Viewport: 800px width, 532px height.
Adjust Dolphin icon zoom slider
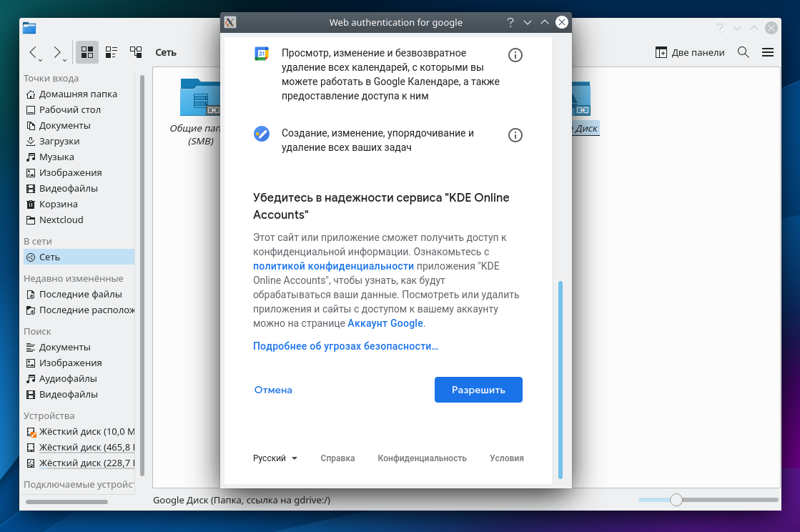pos(676,500)
